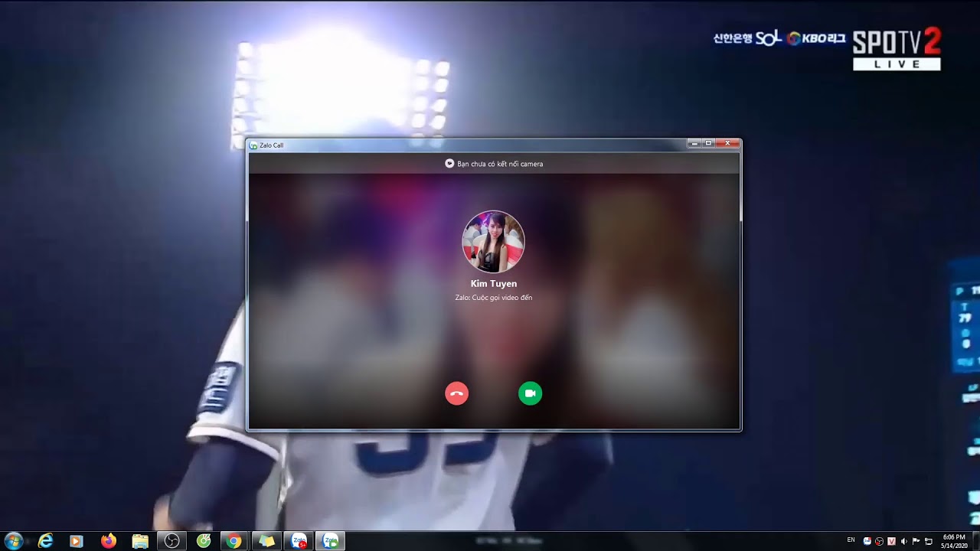The image size is (980, 551).
Task: Click the camera-not-connected icon in notice bar
Action: [449, 164]
